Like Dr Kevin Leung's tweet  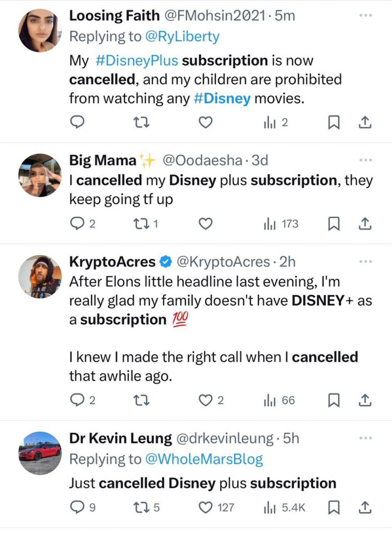pyautogui.click(x=205, y=508)
